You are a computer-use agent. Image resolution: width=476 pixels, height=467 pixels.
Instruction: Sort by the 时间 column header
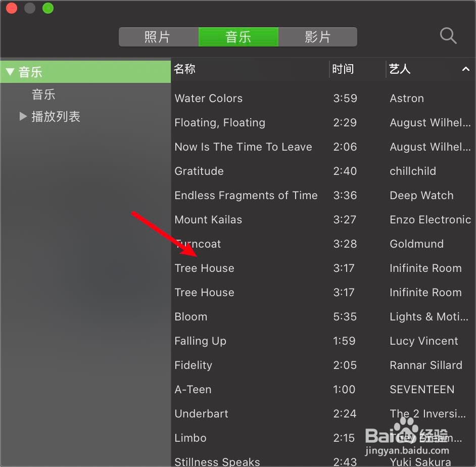click(343, 69)
